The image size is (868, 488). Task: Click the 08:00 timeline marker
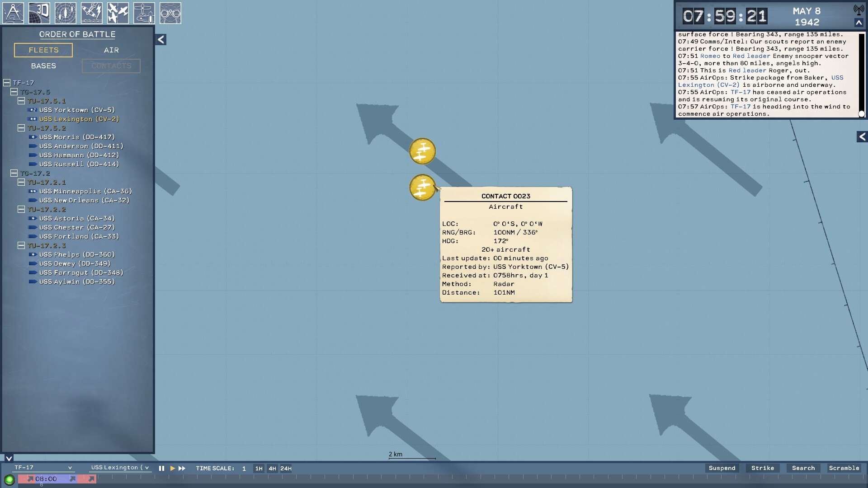[x=46, y=479]
